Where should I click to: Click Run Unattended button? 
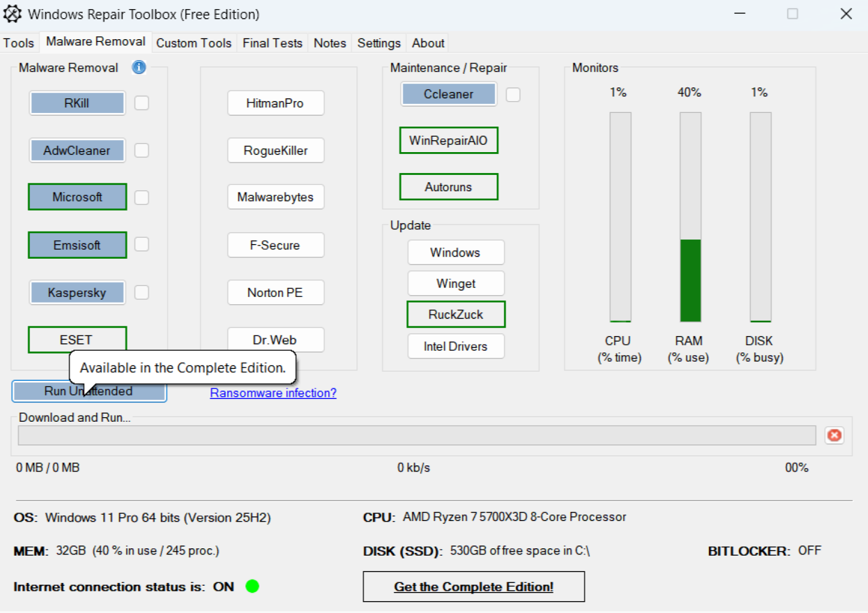pyautogui.click(x=89, y=391)
